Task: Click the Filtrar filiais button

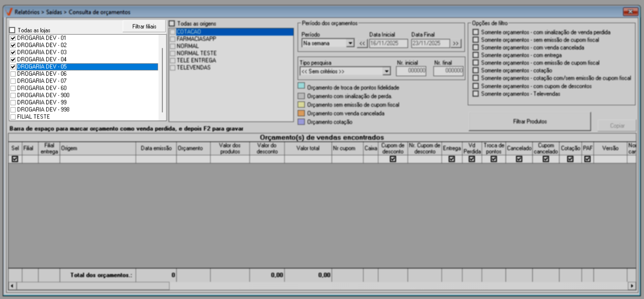Action: (144, 26)
